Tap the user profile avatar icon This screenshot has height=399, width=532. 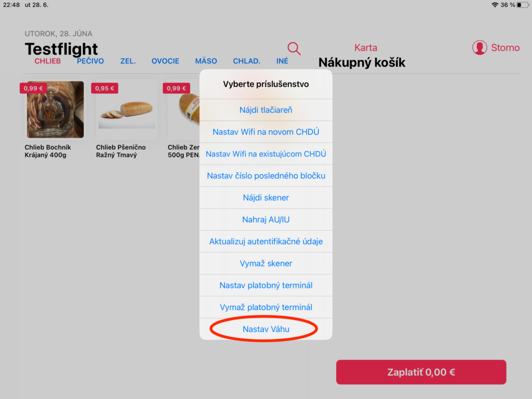tap(480, 47)
